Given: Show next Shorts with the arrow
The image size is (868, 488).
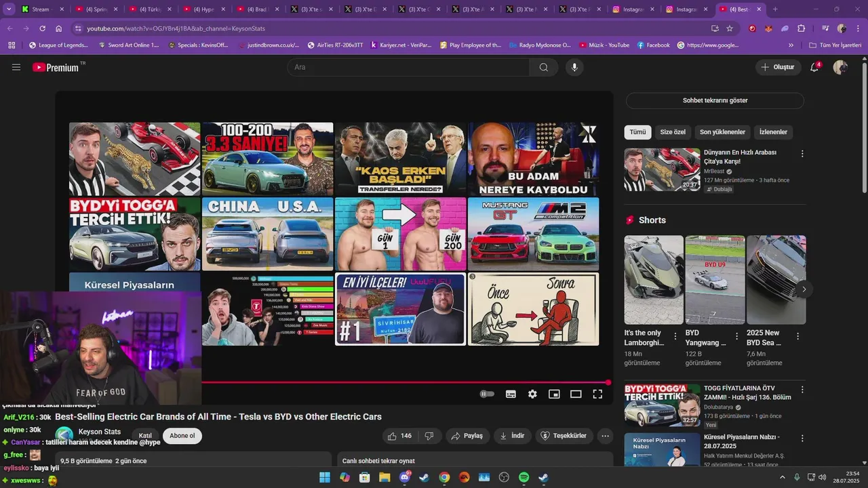Looking at the screenshot, I should (x=804, y=289).
